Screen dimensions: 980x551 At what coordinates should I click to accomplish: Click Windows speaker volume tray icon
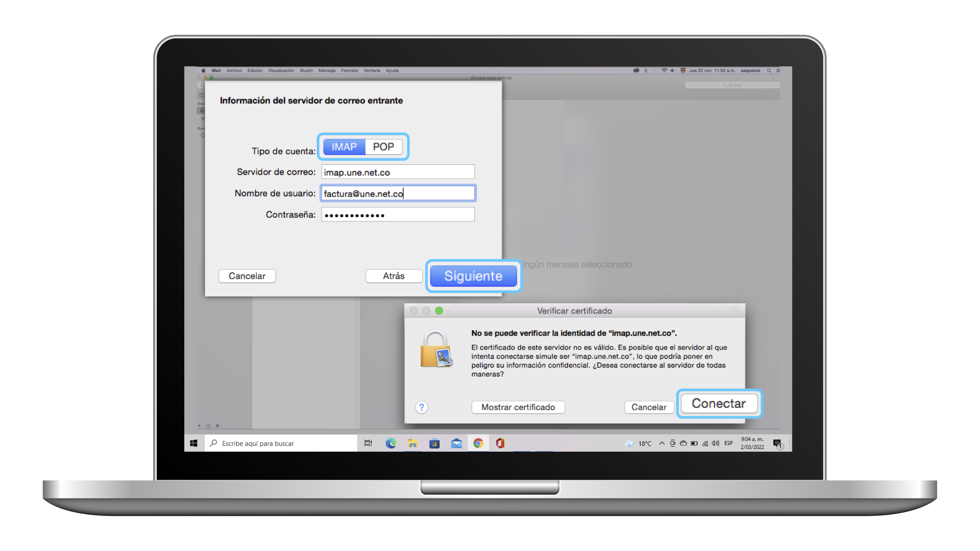click(716, 443)
